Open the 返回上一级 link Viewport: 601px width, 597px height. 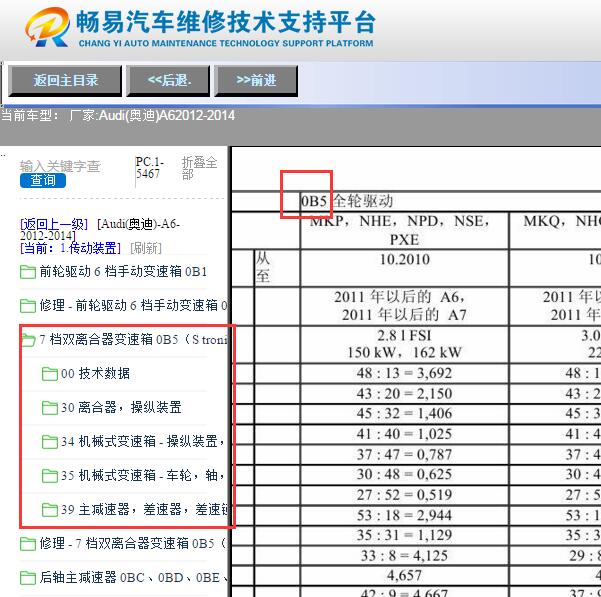coord(54,224)
